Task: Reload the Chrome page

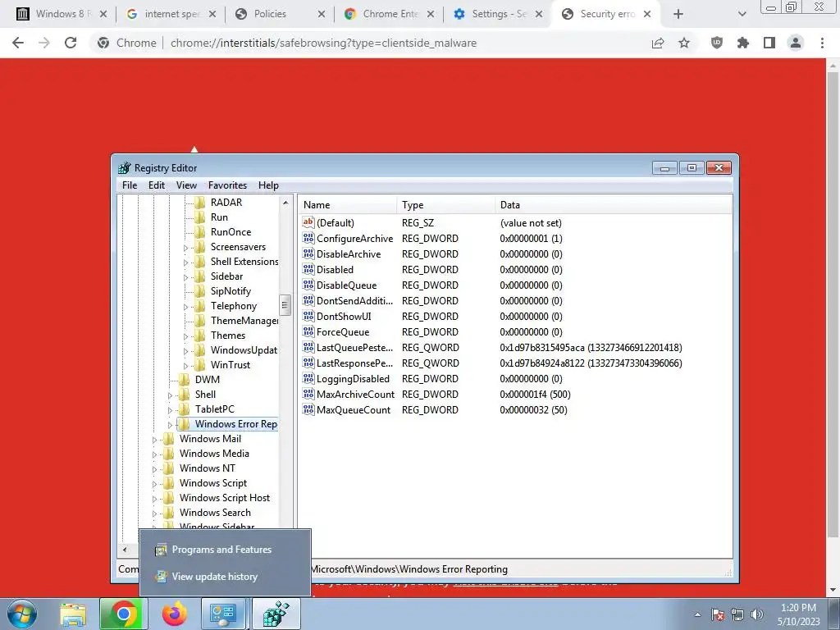Action: [71, 43]
